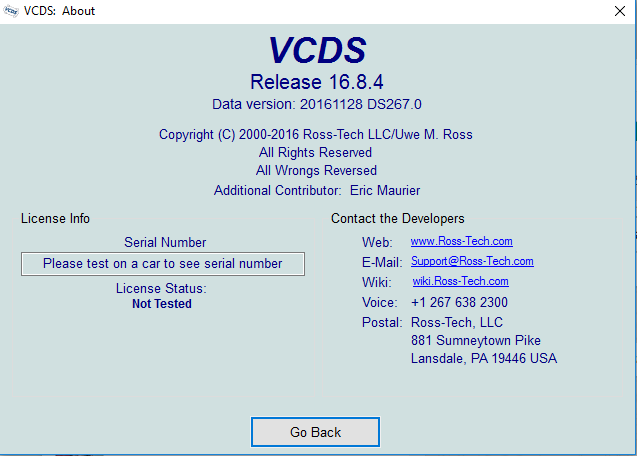637x456 pixels.
Task: Click the 'Contact the Developers' group label
Action: 397,218
